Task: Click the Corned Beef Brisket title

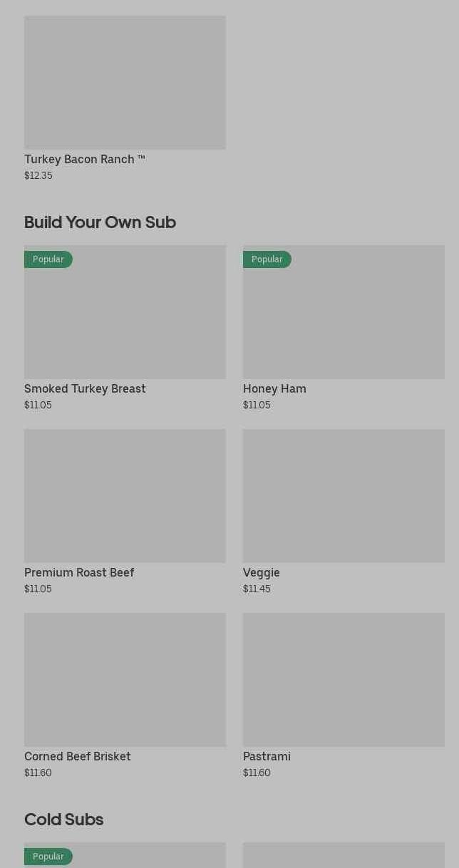Action: pyautogui.click(x=78, y=756)
